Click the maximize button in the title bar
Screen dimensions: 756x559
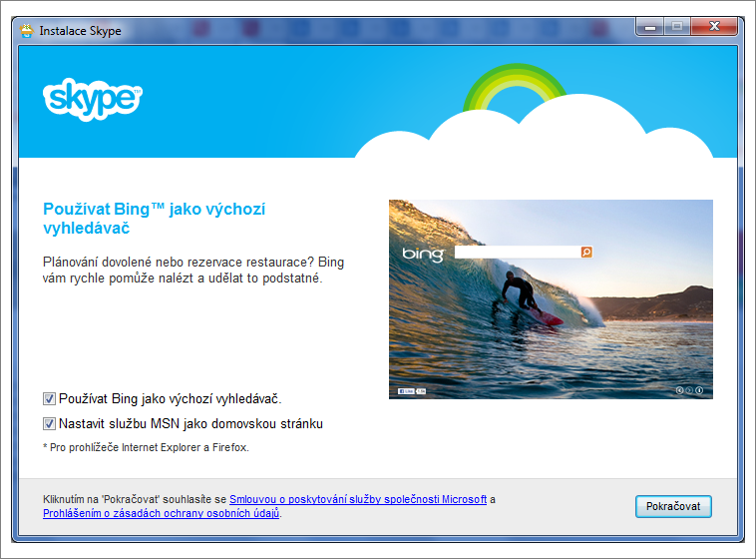679,29
